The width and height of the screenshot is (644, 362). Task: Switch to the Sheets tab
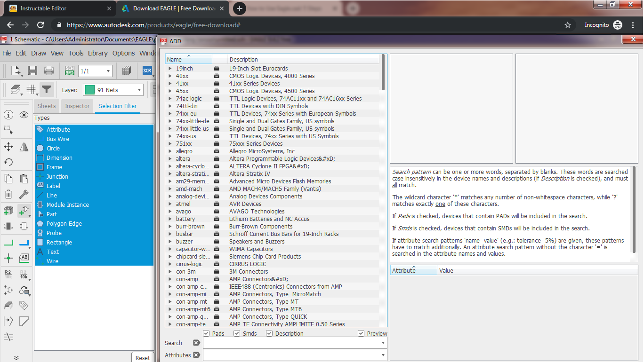point(47,106)
